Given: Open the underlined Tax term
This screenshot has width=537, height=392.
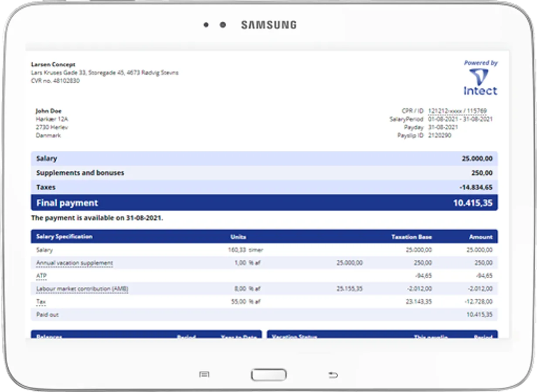Looking at the screenshot, I should [41, 301].
